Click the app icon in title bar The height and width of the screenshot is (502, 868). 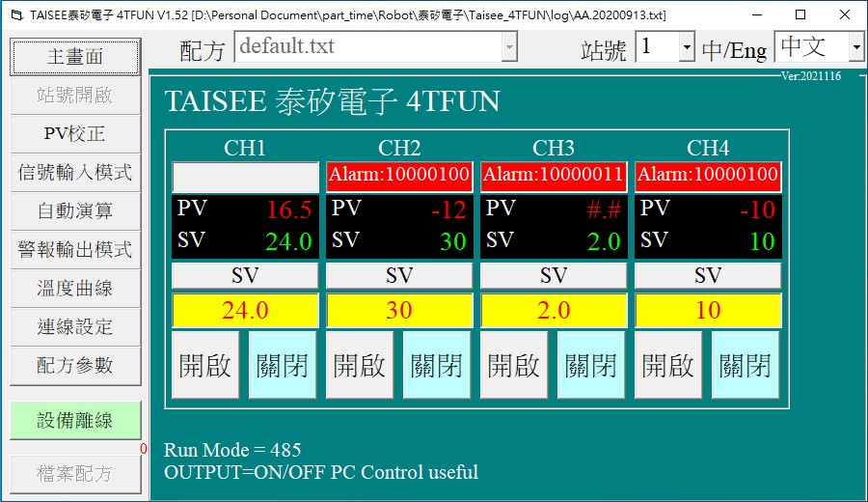tap(17, 14)
